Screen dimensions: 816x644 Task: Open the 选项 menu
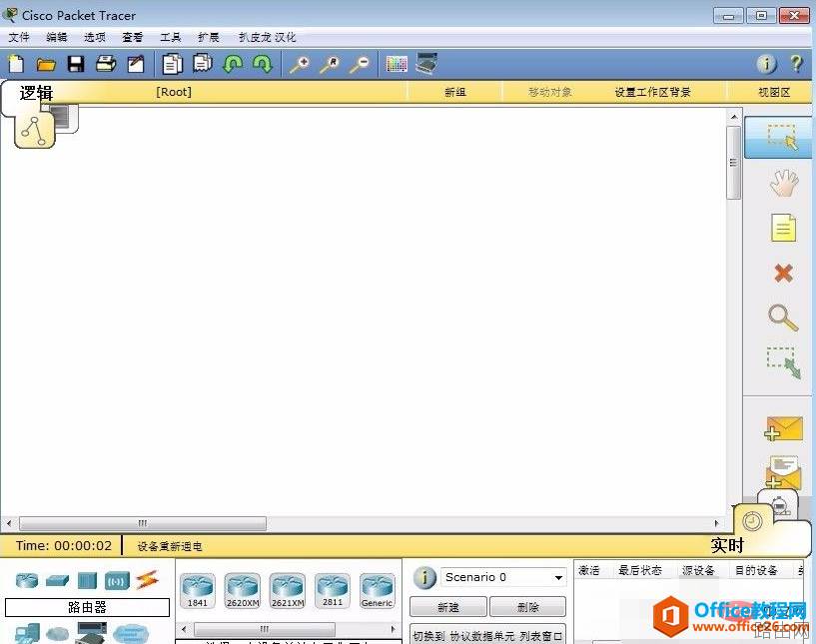[x=95, y=37]
